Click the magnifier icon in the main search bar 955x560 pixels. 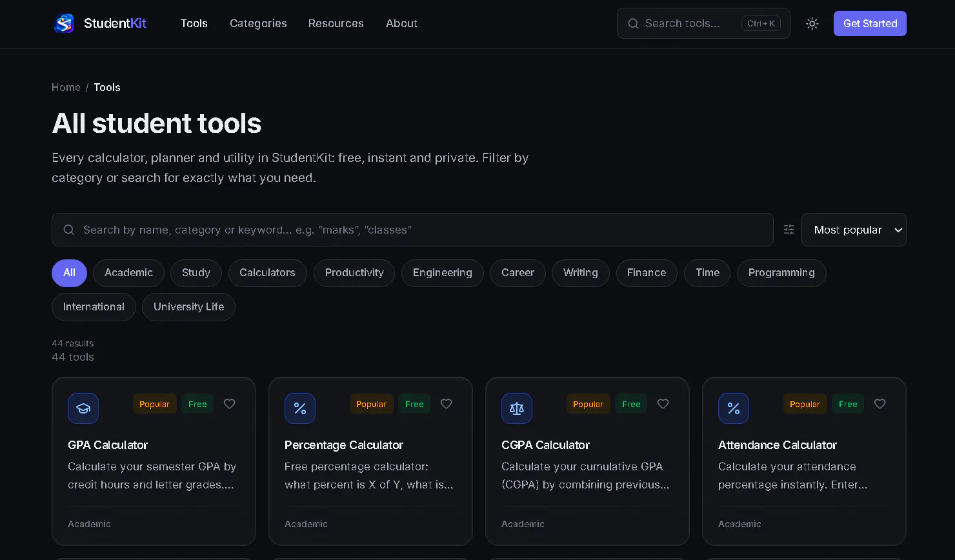[x=69, y=230]
